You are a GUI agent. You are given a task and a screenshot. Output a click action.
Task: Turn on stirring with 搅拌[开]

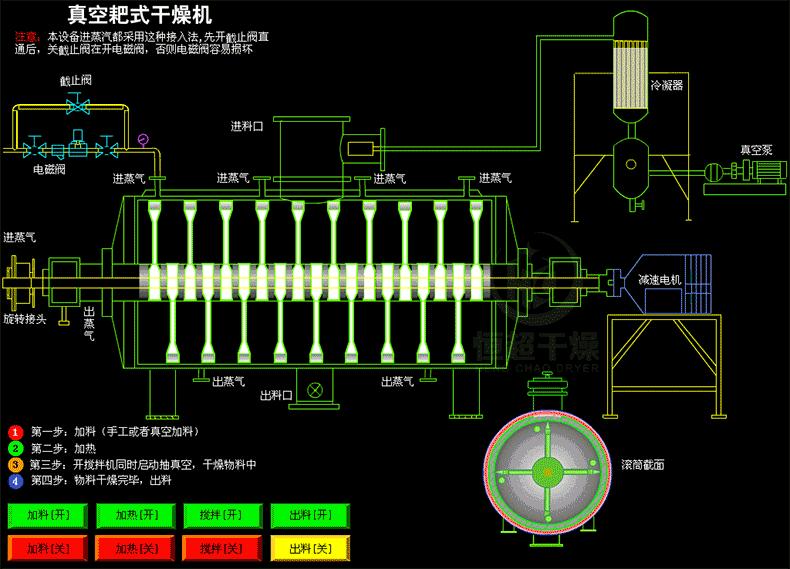coord(223,515)
